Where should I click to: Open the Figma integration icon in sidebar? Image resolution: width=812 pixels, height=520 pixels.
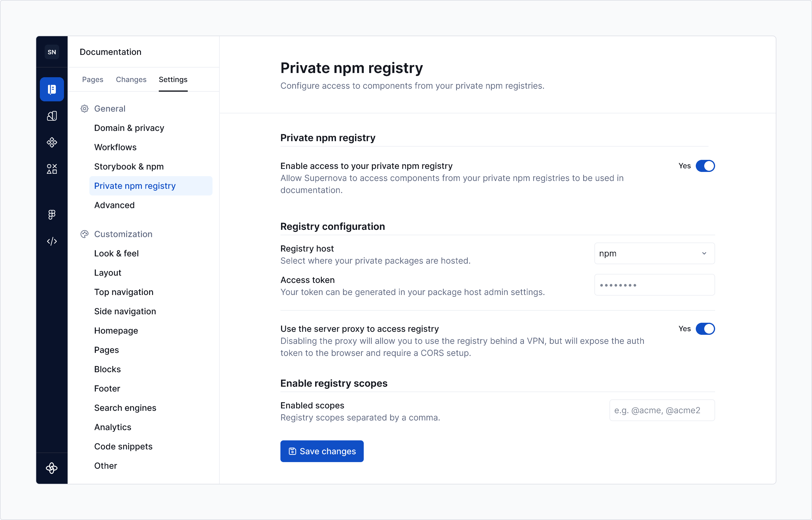(x=52, y=215)
